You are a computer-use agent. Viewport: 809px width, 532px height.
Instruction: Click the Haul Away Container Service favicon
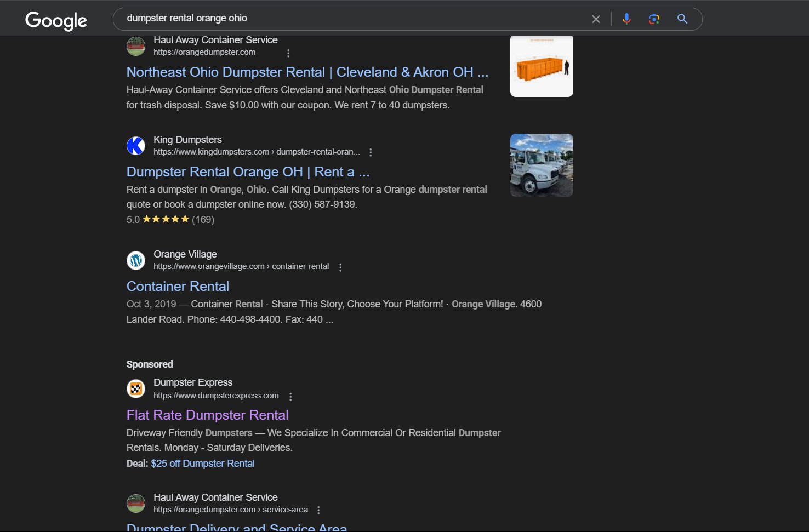point(135,46)
